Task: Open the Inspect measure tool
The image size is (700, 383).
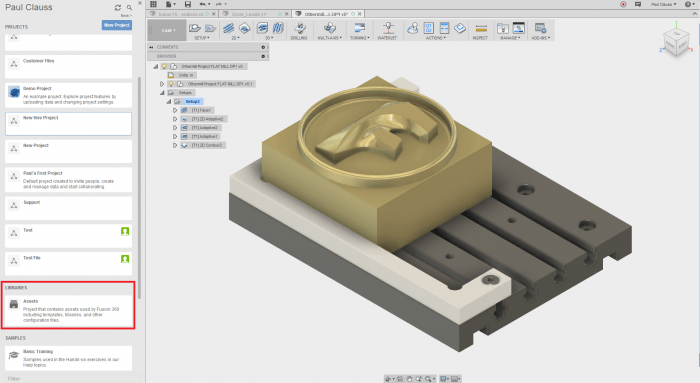Action: (x=481, y=29)
